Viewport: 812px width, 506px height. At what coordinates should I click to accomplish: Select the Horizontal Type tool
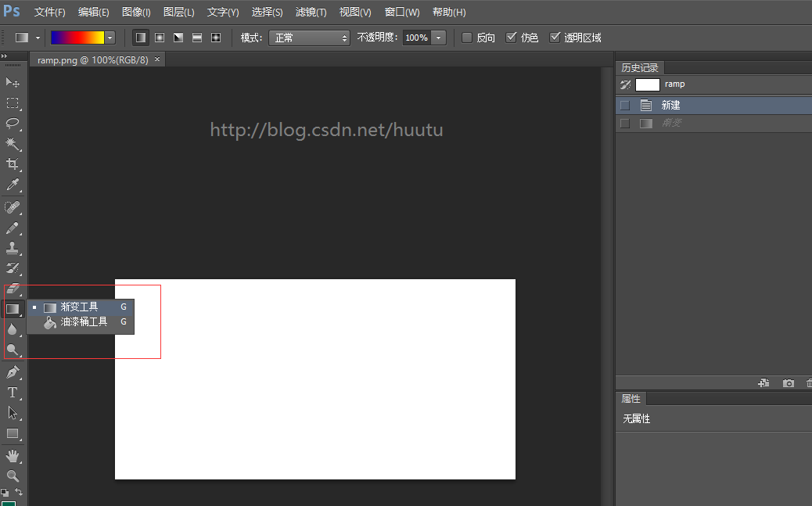pyautogui.click(x=13, y=392)
